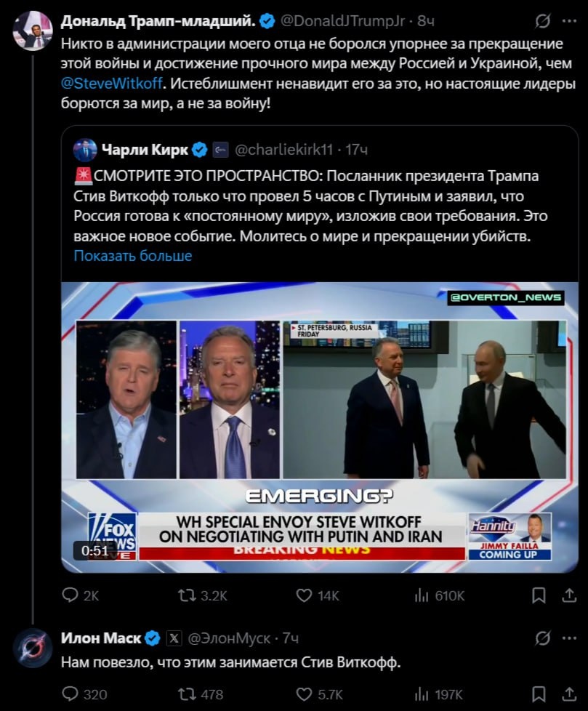The height and width of the screenshot is (711, 588).
Task: Like Elon Musk's reply with 5.7K likes
Action: coord(304,694)
